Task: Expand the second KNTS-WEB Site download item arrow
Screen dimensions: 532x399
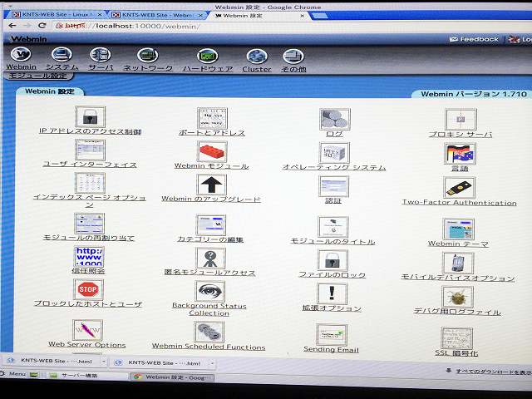Action: click(x=212, y=363)
